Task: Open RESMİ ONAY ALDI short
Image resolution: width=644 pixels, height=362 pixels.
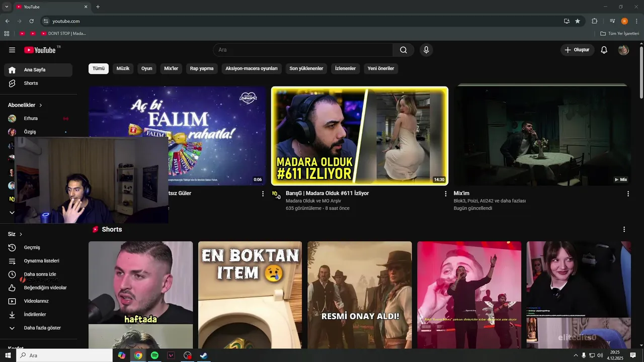Action: (x=360, y=295)
